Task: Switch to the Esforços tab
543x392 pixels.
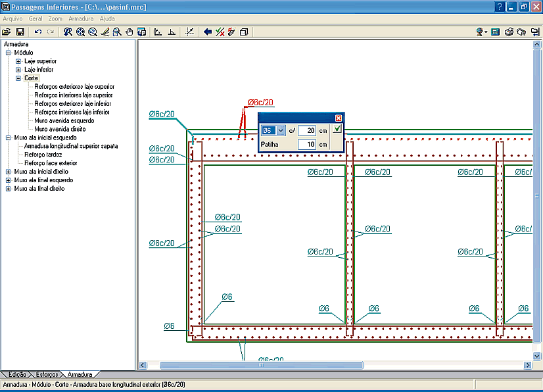Action: click(47, 374)
